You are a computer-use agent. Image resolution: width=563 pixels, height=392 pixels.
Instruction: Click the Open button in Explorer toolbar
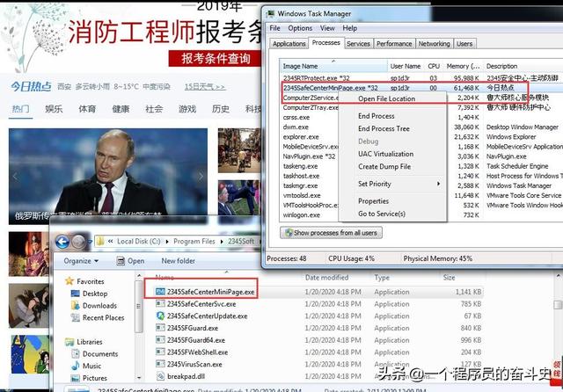(x=131, y=261)
